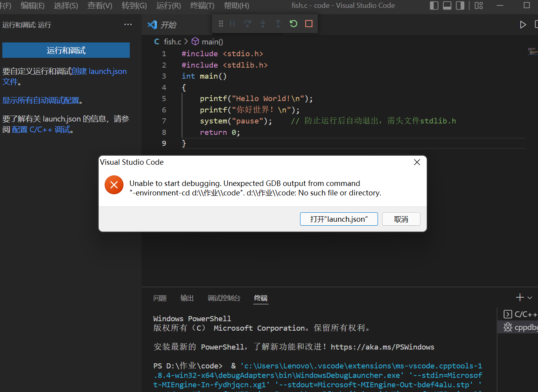Image resolution: width=538 pixels, height=392 pixels.
Task: Click the int main() line
Action: pyautogui.click(x=204, y=76)
